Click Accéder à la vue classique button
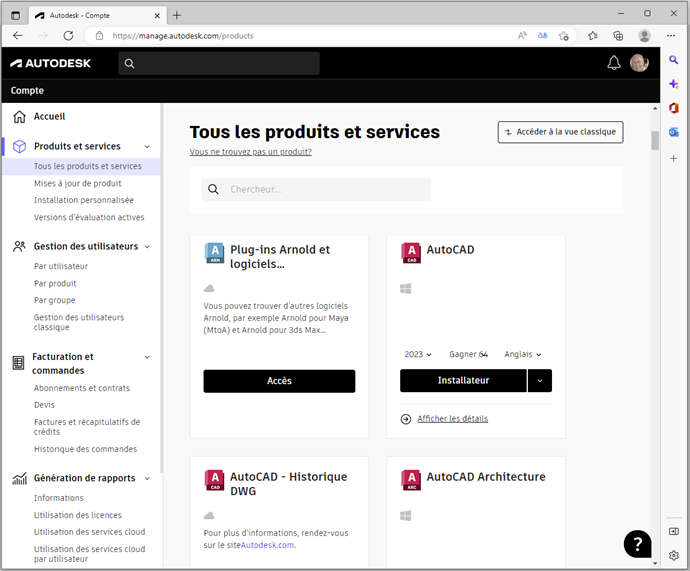Viewport: 690px width, 571px height. point(560,132)
